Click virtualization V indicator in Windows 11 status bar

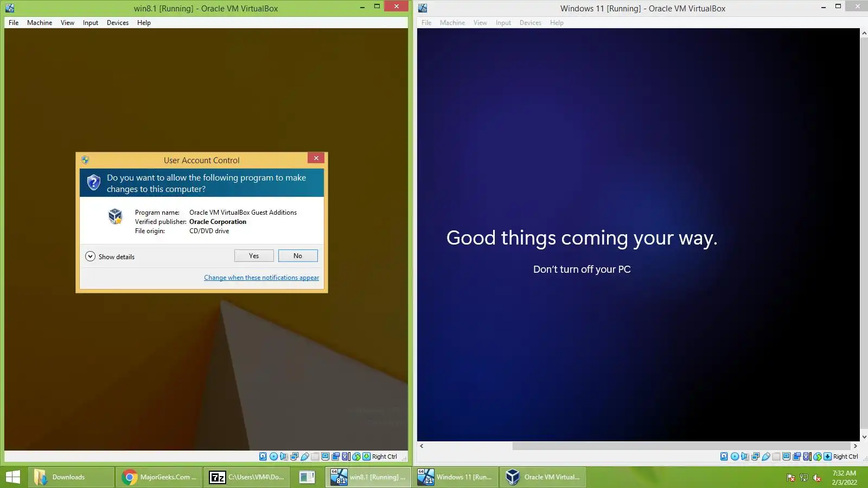(807, 457)
